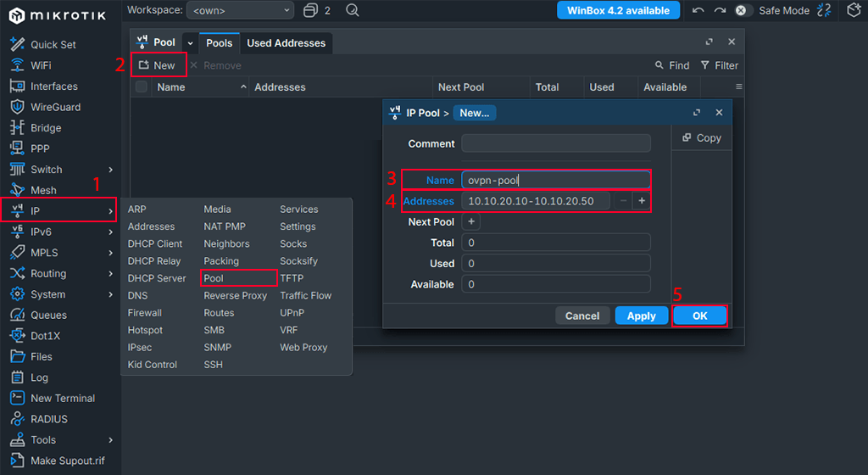Switch to the Used Addresses tab
Screen dimensions: 868x475
coord(287,42)
